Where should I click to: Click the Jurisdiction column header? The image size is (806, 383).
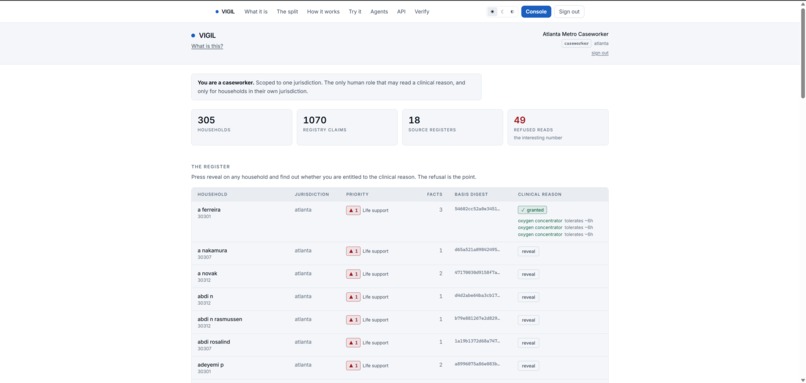pos(312,194)
